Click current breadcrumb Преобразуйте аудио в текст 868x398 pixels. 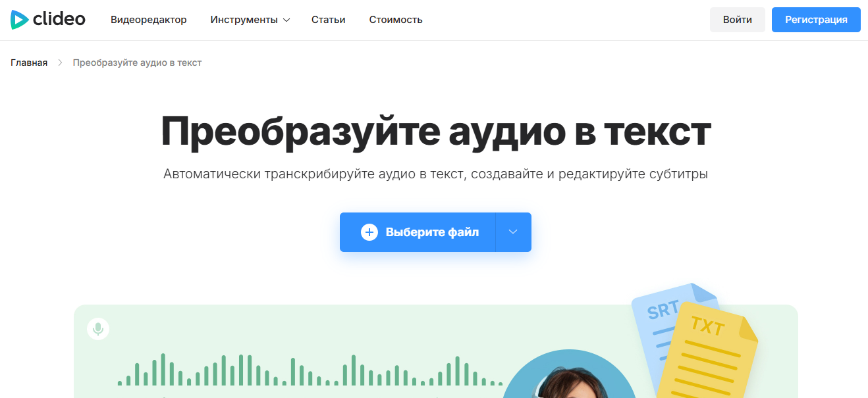tap(137, 62)
